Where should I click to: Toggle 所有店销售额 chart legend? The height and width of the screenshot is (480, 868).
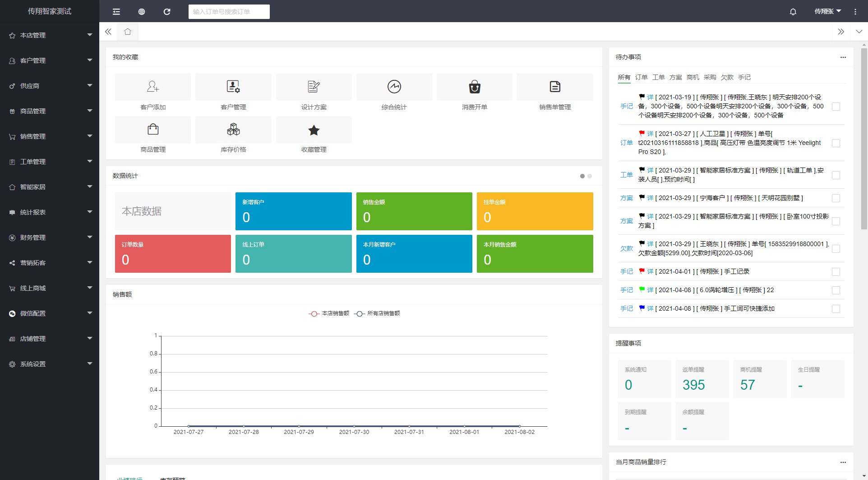tap(377, 313)
